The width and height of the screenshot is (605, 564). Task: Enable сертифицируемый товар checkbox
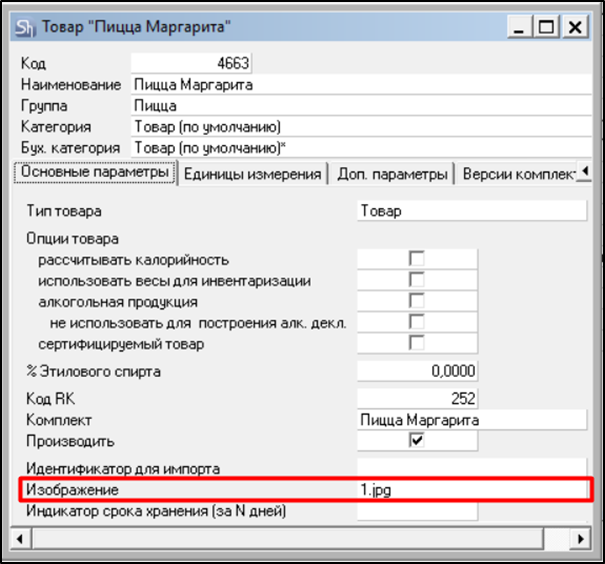[416, 344]
